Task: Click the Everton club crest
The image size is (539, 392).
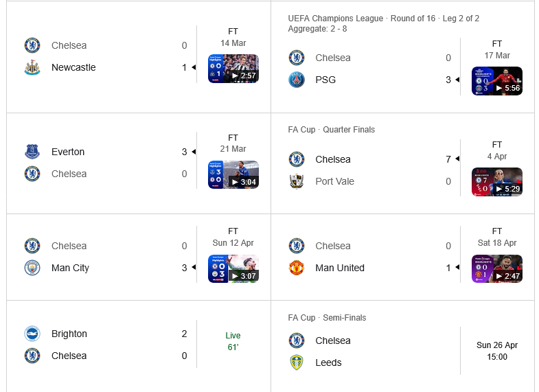Action: pos(32,152)
